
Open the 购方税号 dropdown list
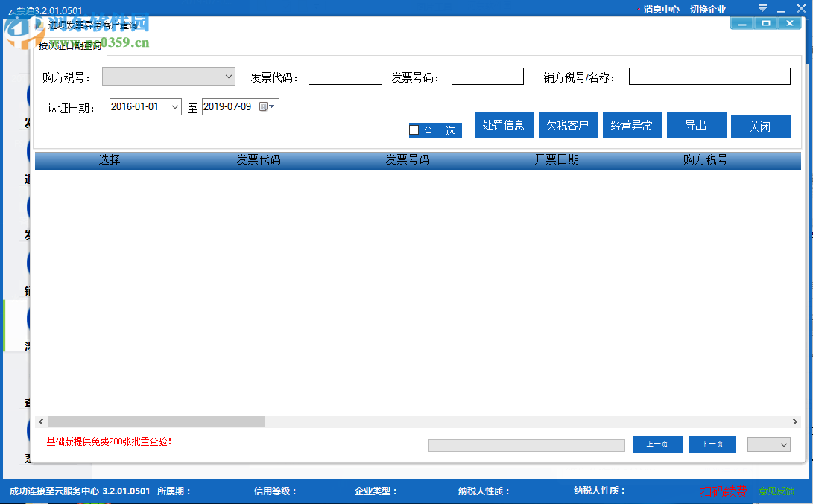[x=228, y=76]
